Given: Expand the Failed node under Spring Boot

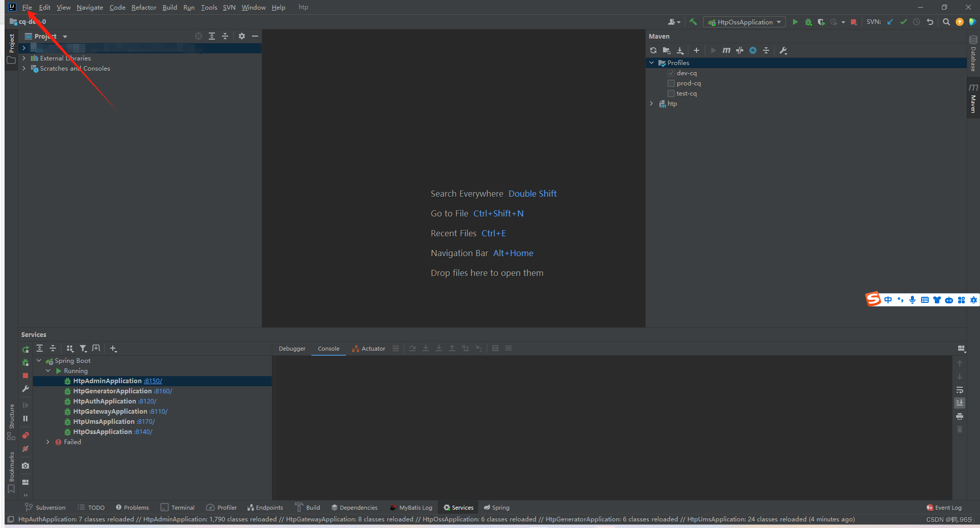Looking at the screenshot, I should click(48, 442).
